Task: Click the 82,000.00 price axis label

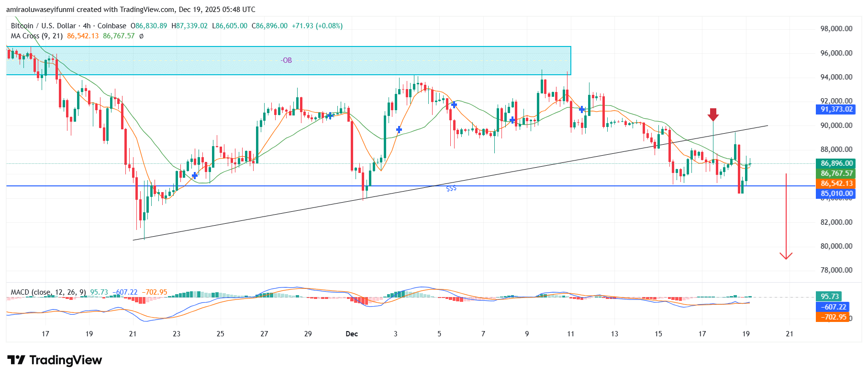Action: click(x=836, y=222)
